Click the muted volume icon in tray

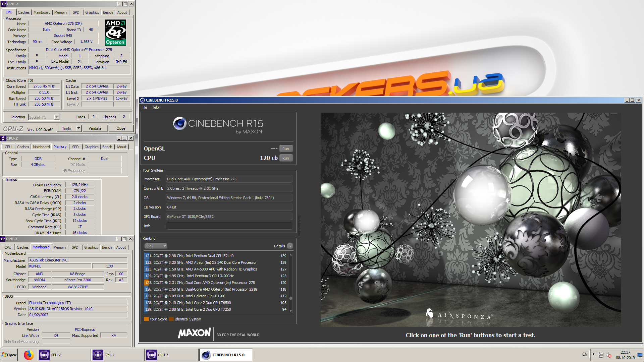click(609, 355)
